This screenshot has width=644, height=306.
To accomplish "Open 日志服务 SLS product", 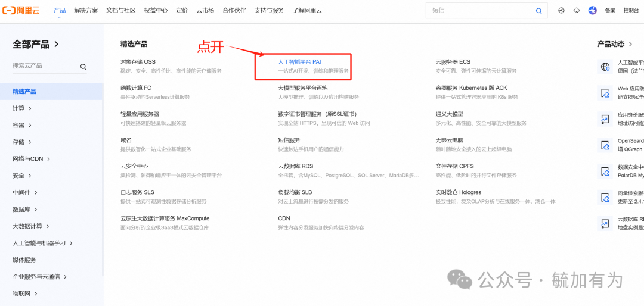I will (137, 192).
